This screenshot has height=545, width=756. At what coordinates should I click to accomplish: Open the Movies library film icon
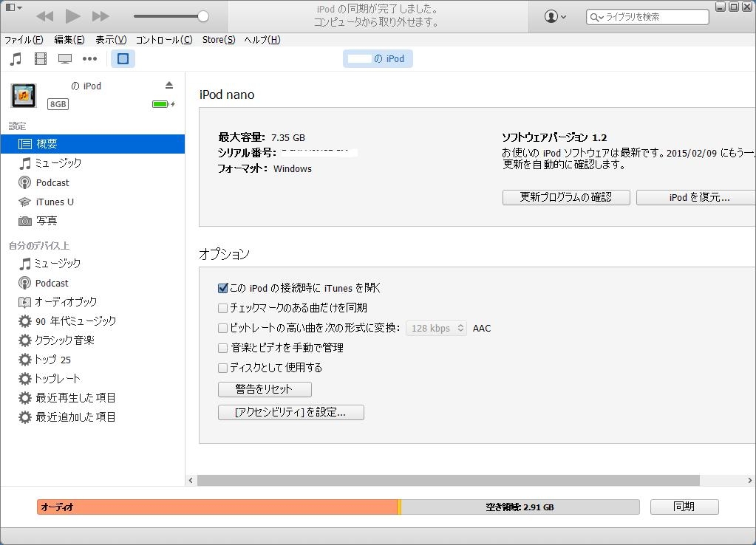coord(41,59)
